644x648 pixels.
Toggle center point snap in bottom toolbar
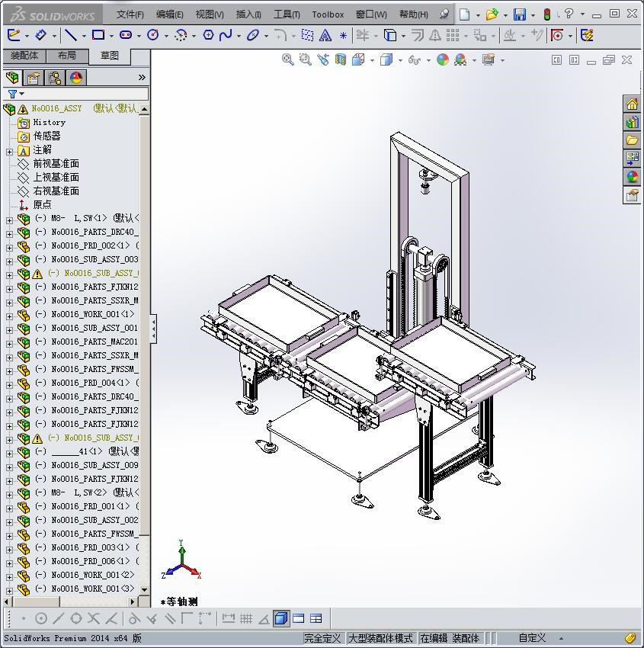pyautogui.click(x=41, y=618)
